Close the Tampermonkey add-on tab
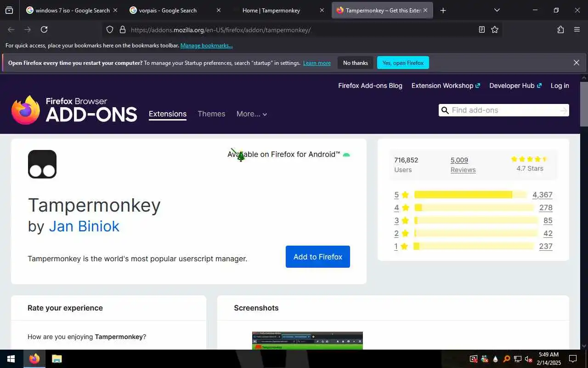This screenshot has height=368, width=588. coord(425,10)
